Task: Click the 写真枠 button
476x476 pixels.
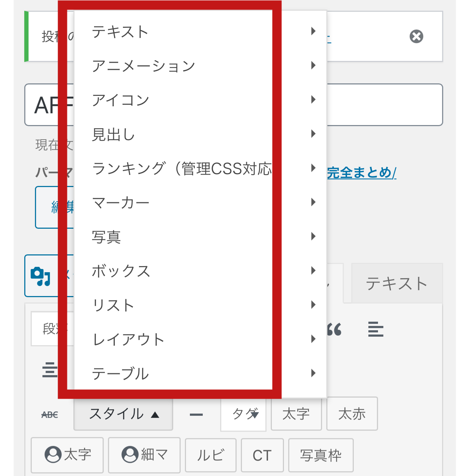Action: (x=321, y=455)
